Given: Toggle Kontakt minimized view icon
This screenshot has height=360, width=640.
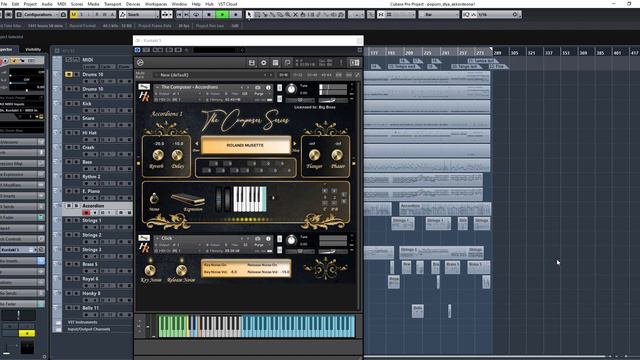Looking at the screenshot, I should (288, 62).
